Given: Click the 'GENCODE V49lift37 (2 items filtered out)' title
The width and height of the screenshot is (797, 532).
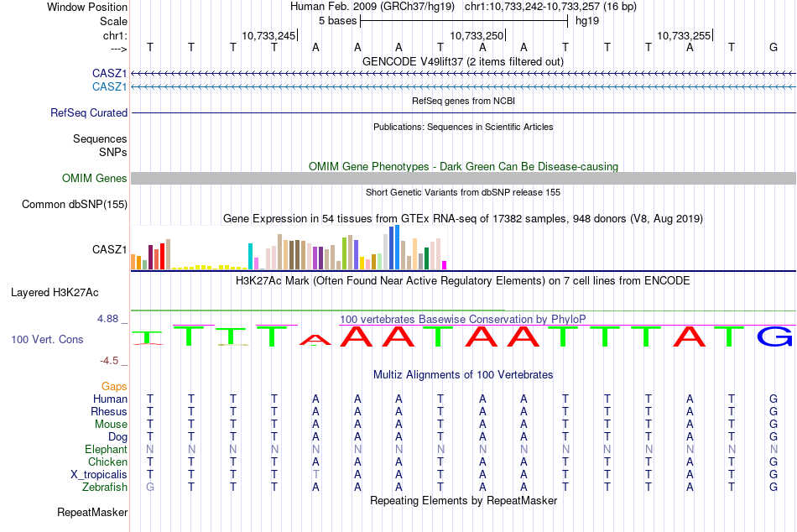Looking at the screenshot, I should click(x=463, y=61).
